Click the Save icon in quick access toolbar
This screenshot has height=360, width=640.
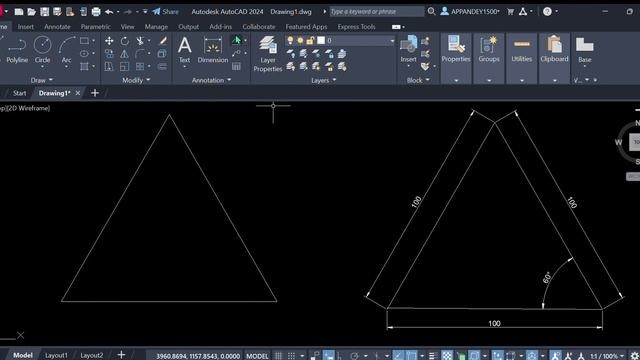44,12
